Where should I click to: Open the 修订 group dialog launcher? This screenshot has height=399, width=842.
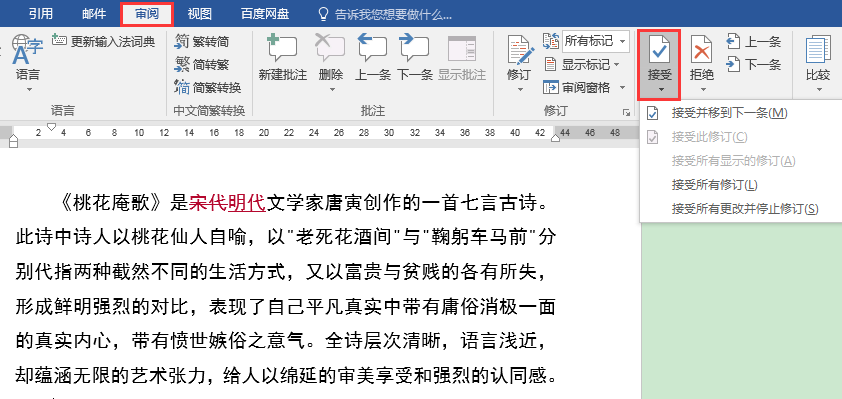[x=626, y=112]
